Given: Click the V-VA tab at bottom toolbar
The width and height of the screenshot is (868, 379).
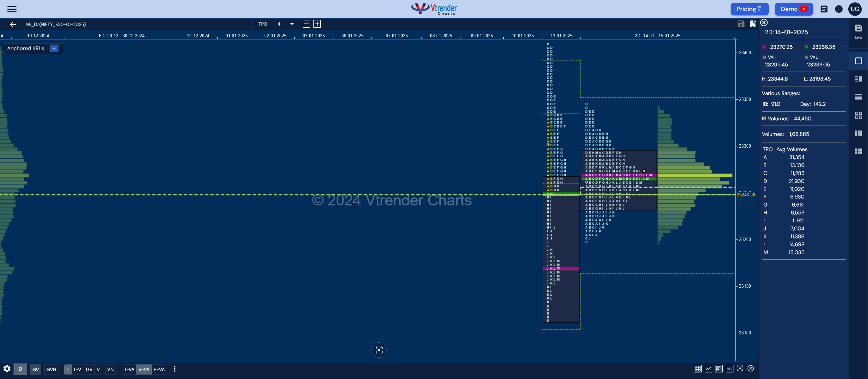Looking at the screenshot, I should pyautogui.click(x=144, y=369).
